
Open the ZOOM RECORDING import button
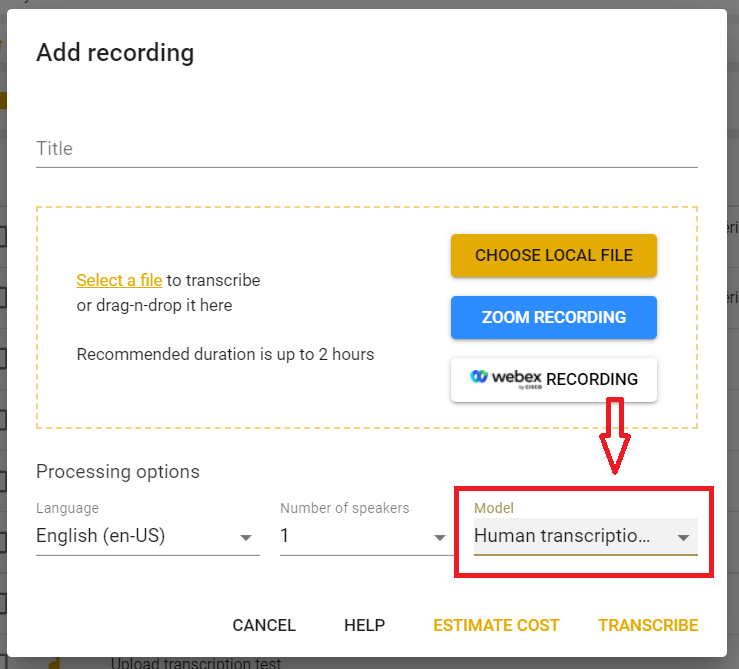coord(554,317)
